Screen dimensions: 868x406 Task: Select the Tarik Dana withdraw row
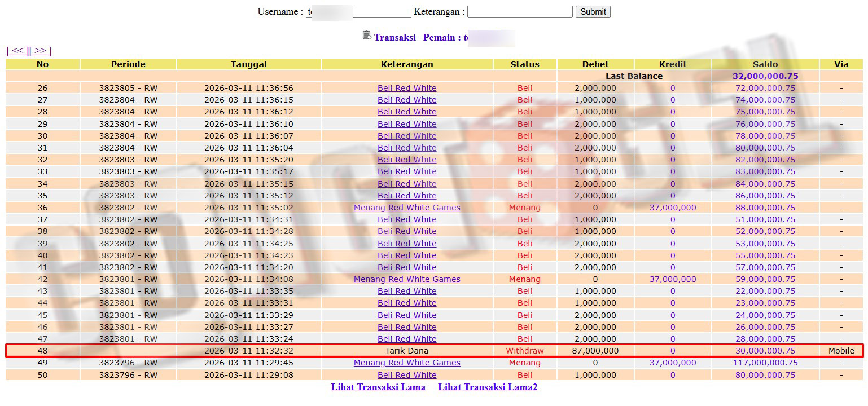406,351
